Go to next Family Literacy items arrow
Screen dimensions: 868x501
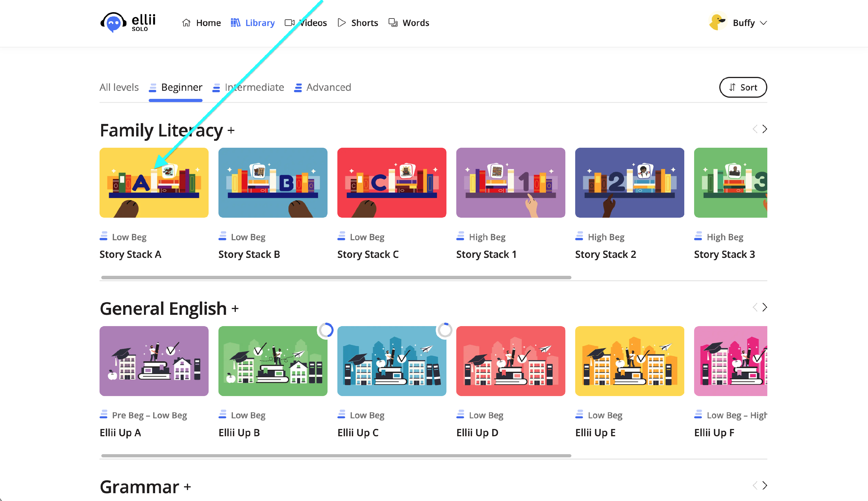coord(765,129)
